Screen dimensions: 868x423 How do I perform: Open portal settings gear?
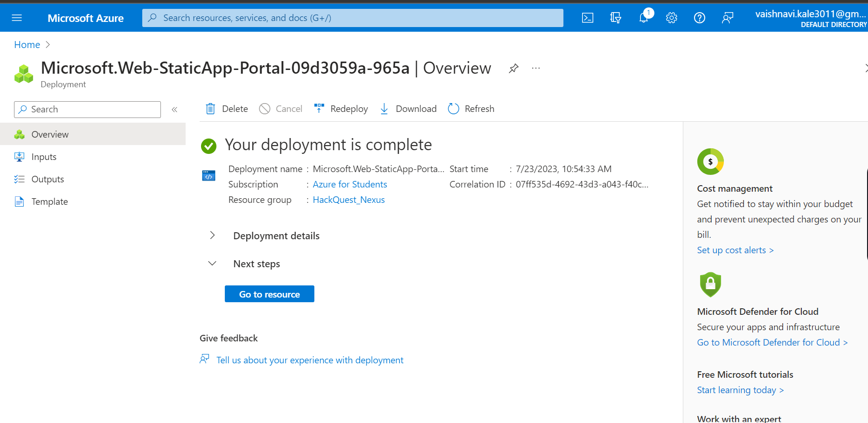click(672, 18)
